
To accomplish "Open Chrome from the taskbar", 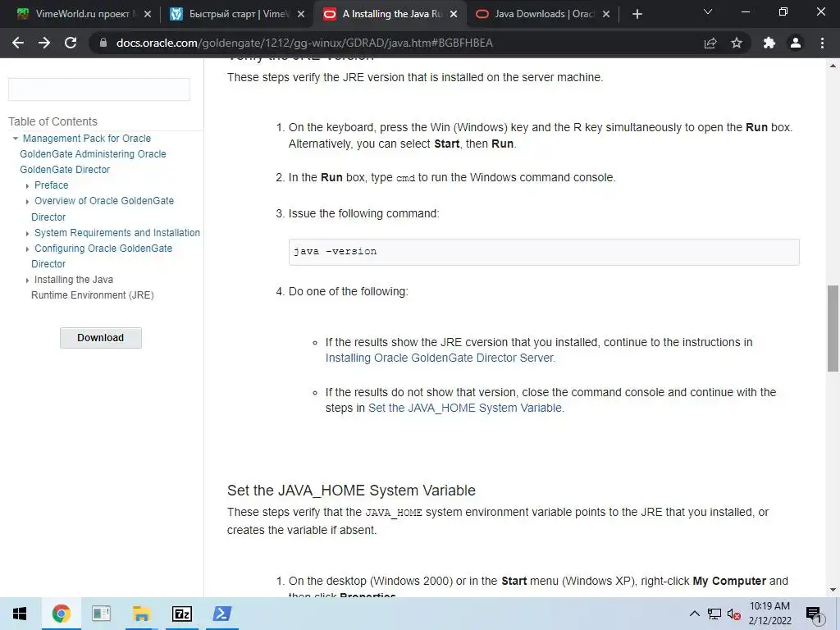I will coord(61,614).
